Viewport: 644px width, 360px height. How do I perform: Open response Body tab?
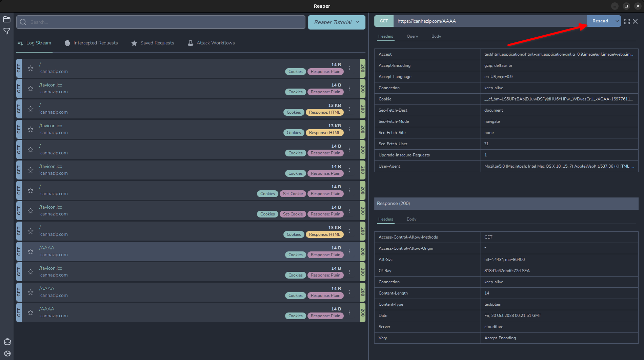411,219
